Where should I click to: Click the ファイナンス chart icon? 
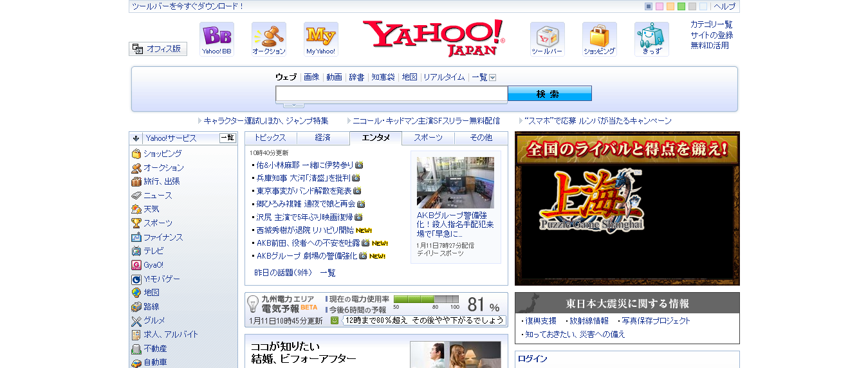click(136, 237)
